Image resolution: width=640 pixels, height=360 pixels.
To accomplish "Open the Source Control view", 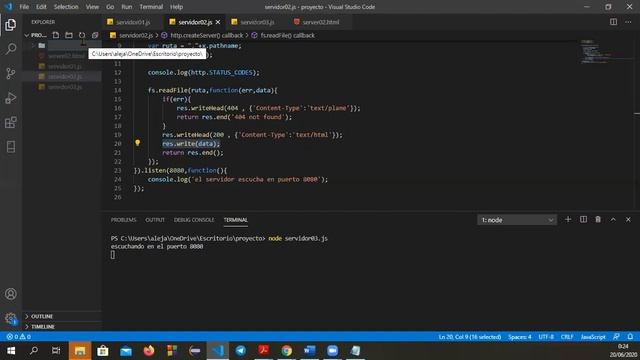I will click(x=11, y=73).
